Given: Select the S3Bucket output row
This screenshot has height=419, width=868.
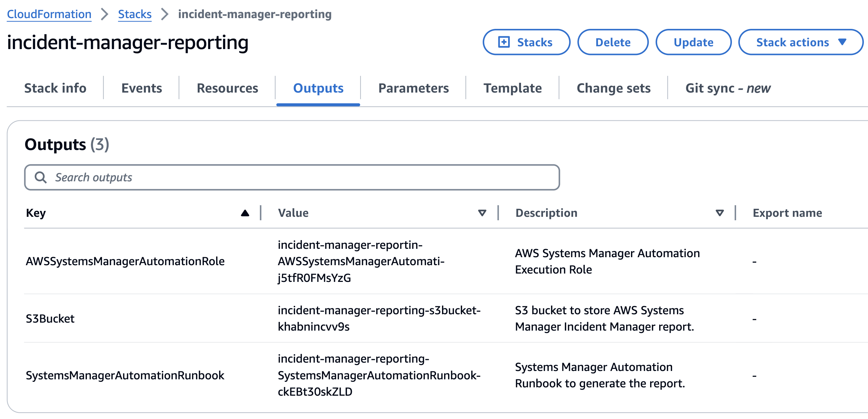Looking at the screenshot, I should click(x=50, y=318).
